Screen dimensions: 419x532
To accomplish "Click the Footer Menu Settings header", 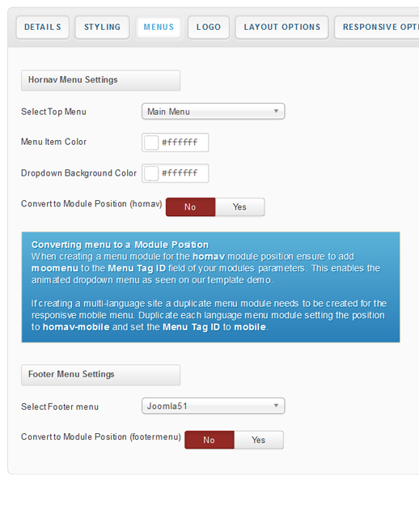I will (x=100, y=375).
